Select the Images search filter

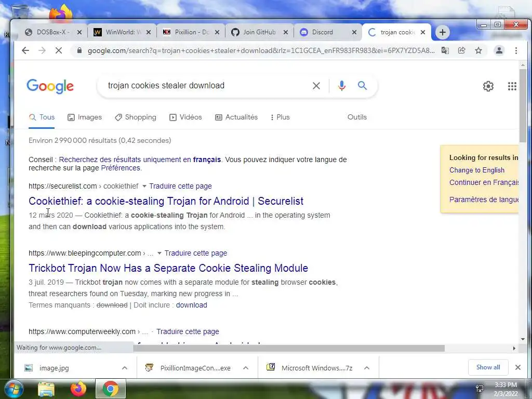85,117
